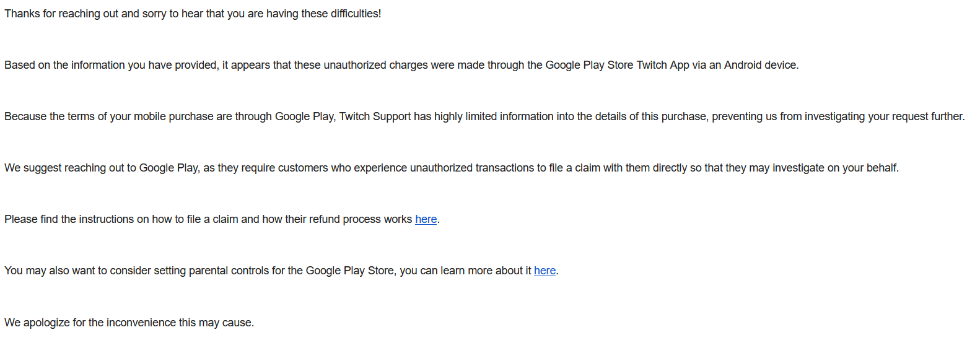Click 'investigating your request further' text
This screenshot has width=980, height=348.
(x=883, y=116)
